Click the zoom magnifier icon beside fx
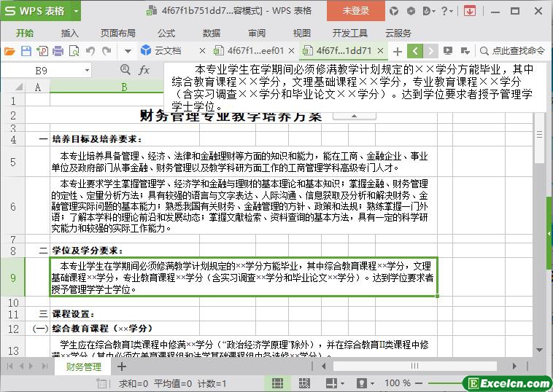The width and height of the screenshot is (553, 392). coord(125,70)
